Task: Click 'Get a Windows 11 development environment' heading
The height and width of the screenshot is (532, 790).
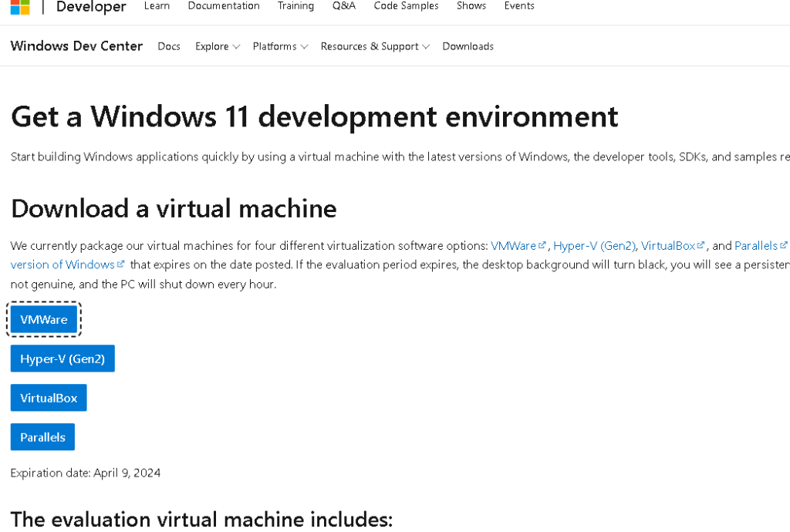Action: click(315, 117)
